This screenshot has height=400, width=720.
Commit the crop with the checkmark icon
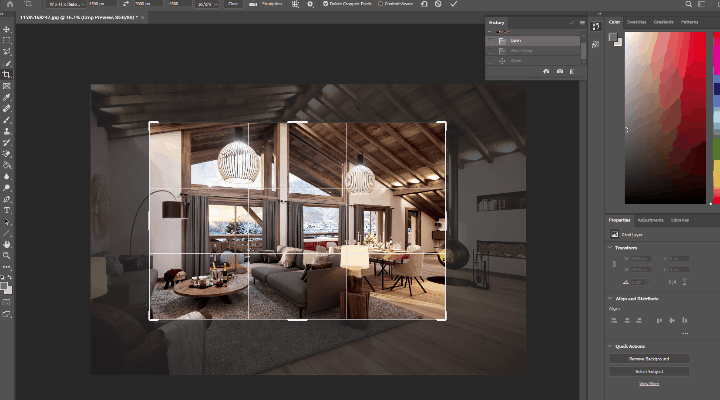point(454,4)
